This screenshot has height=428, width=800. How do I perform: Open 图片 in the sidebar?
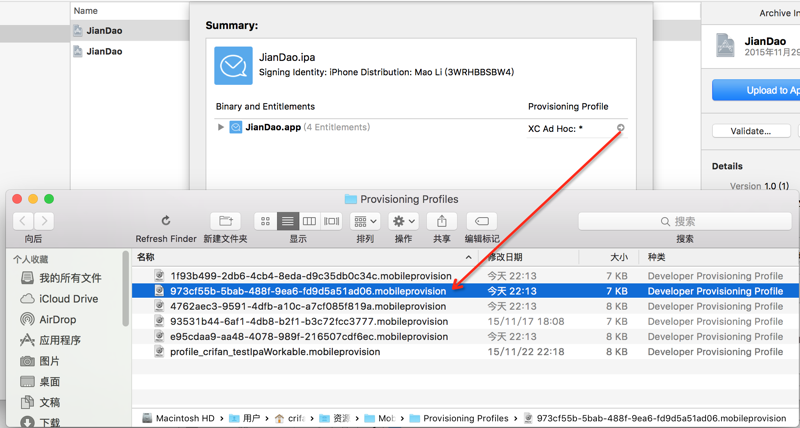click(40, 361)
